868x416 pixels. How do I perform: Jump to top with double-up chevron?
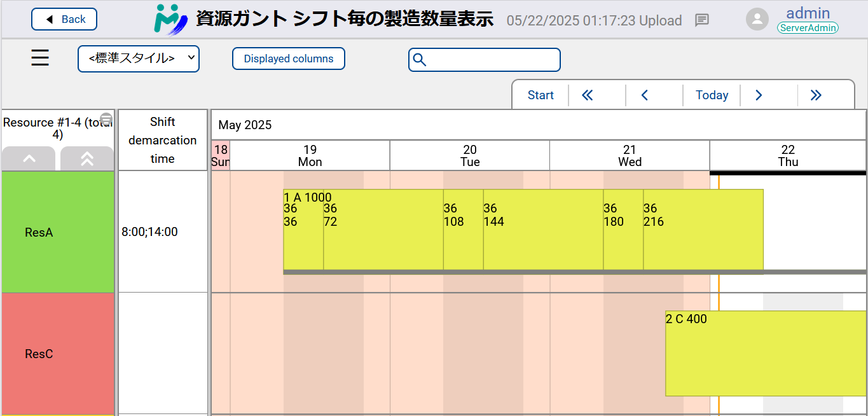coord(87,159)
